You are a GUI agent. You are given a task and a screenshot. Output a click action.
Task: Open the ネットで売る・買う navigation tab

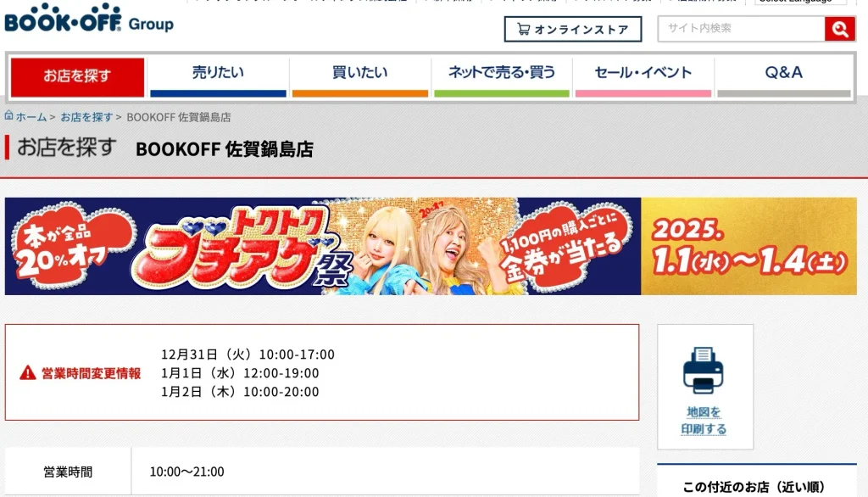502,77
